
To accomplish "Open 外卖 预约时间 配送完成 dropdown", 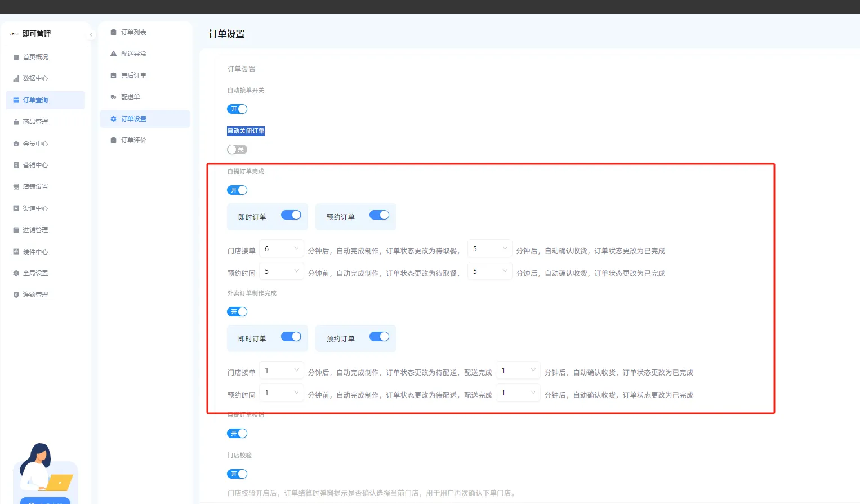I will click(518, 393).
